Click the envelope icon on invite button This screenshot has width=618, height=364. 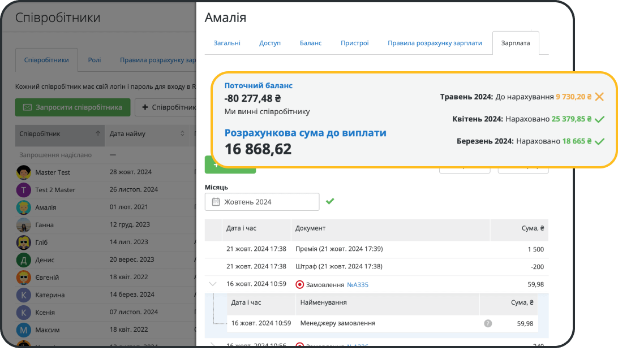tap(27, 107)
